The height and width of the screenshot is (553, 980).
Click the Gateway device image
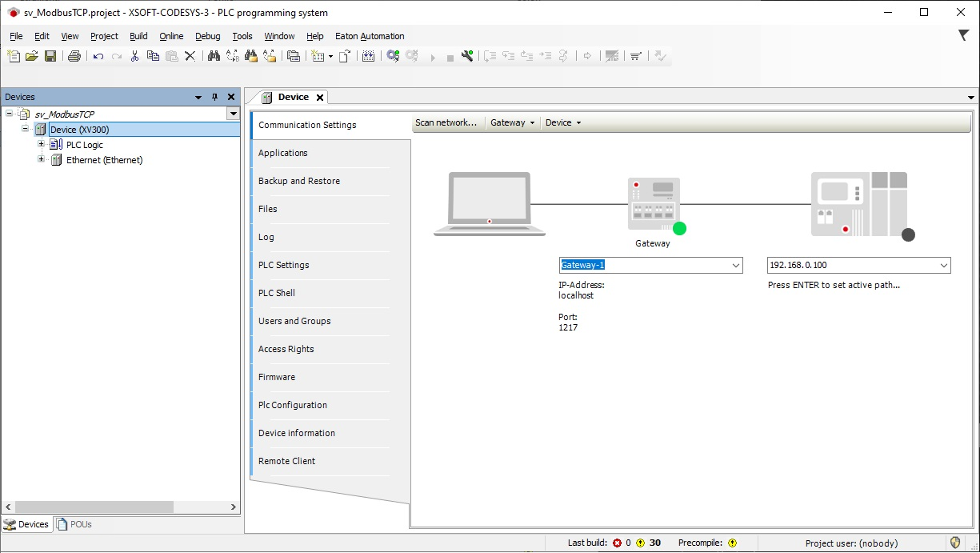click(654, 205)
